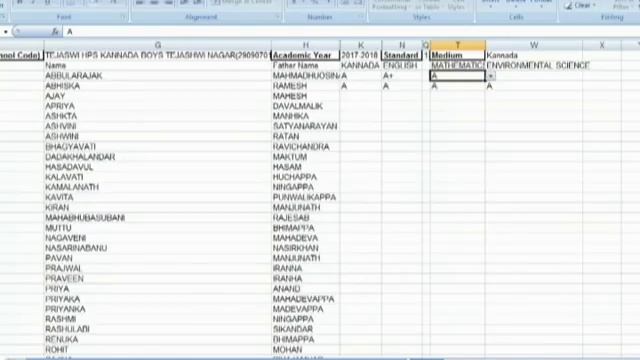The image size is (640, 360).
Task: Select father name SATYANARAYAN cell
Action: (x=306, y=126)
